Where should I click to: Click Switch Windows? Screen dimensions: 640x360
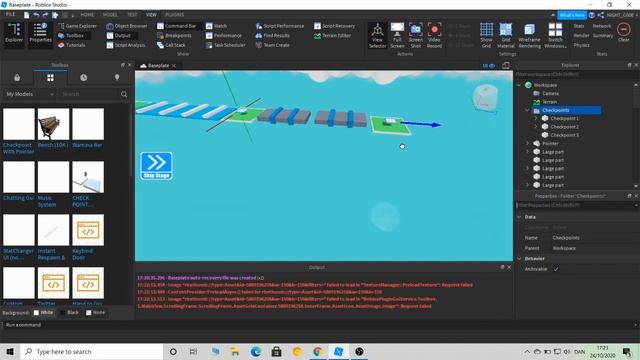click(555, 36)
